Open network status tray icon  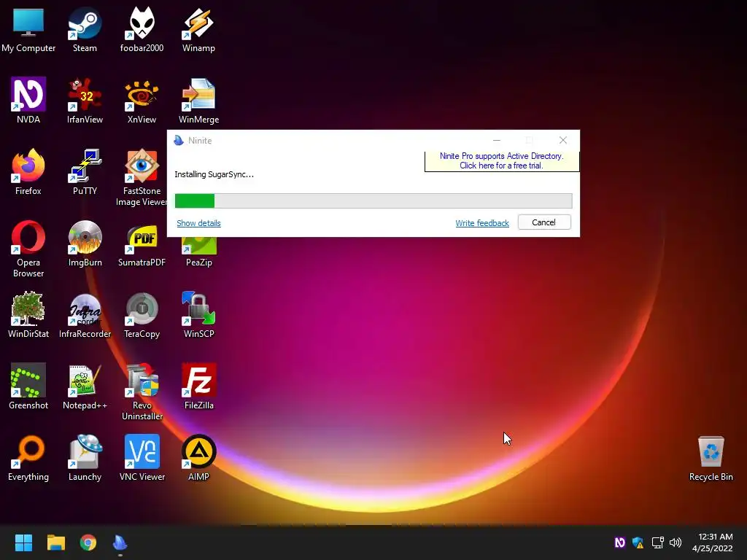tap(657, 542)
